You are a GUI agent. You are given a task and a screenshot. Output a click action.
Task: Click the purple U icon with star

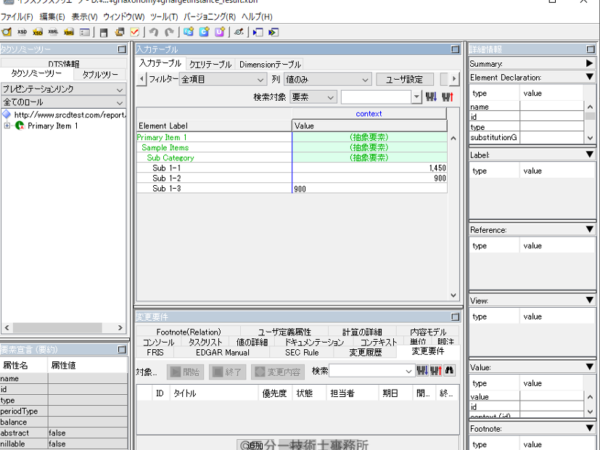point(220,32)
